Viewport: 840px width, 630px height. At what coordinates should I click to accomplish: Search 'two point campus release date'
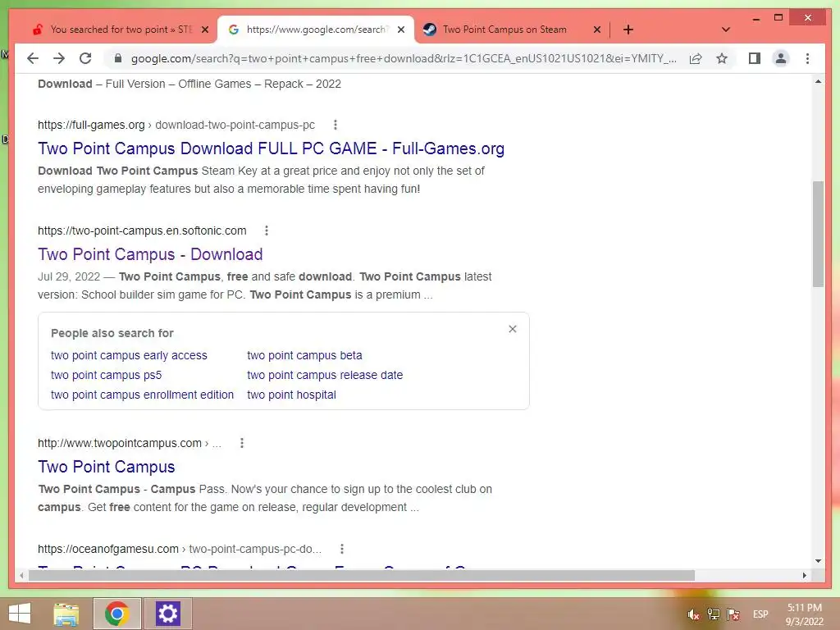325,375
